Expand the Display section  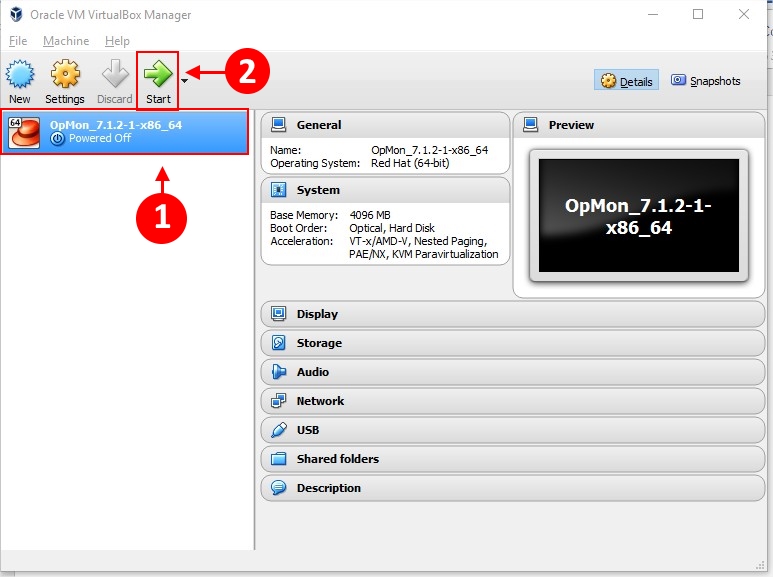[x=317, y=314]
